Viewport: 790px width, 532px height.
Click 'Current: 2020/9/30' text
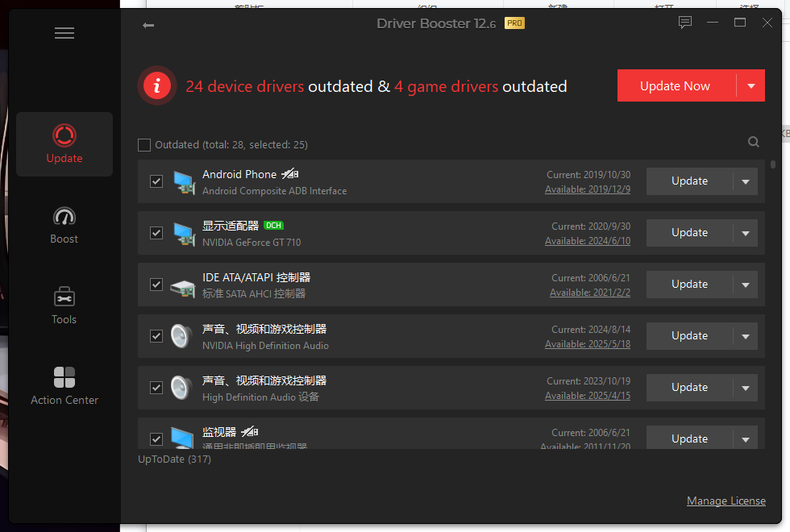point(591,227)
